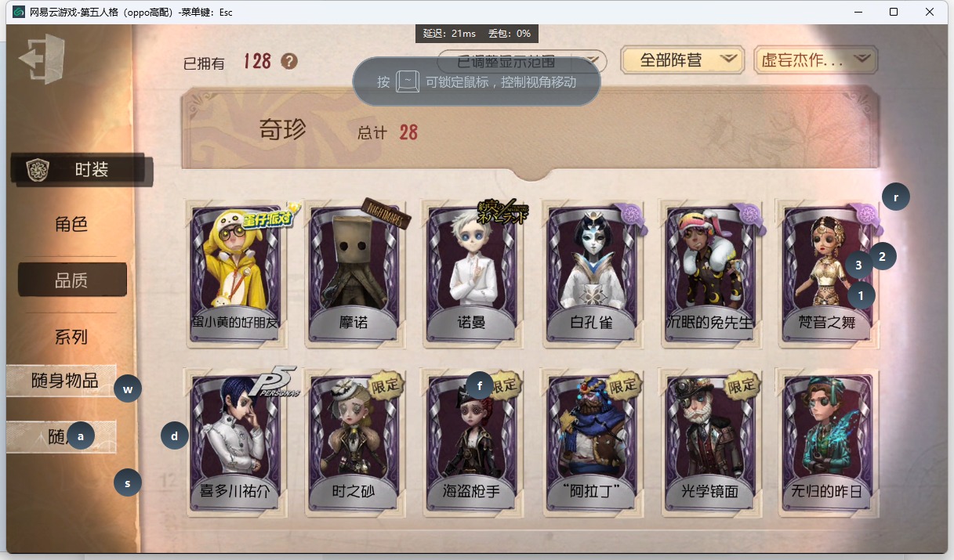Click the 时装 costume button
954x560 pixels.
click(82, 170)
